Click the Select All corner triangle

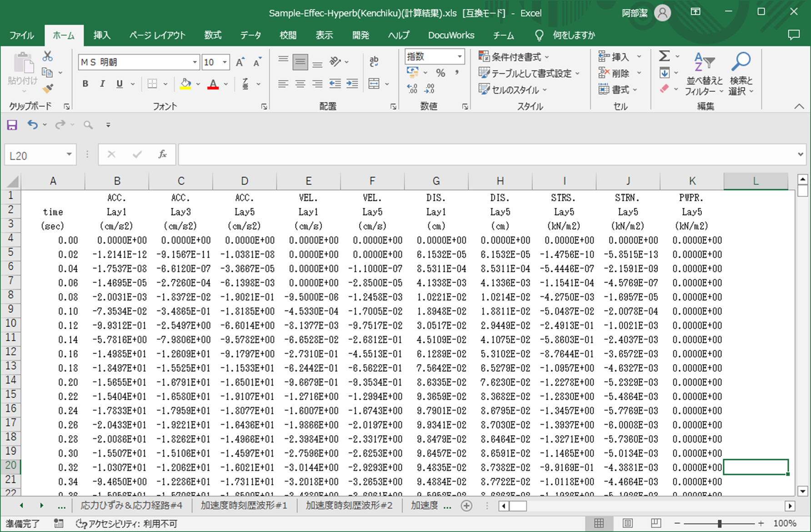click(x=12, y=182)
